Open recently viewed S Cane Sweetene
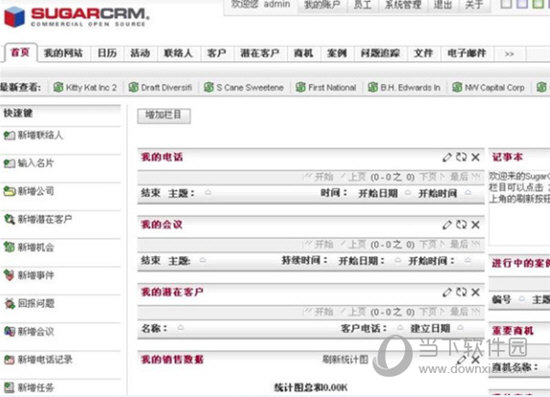This screenshot has height=397, width=550. click(244, 87)
